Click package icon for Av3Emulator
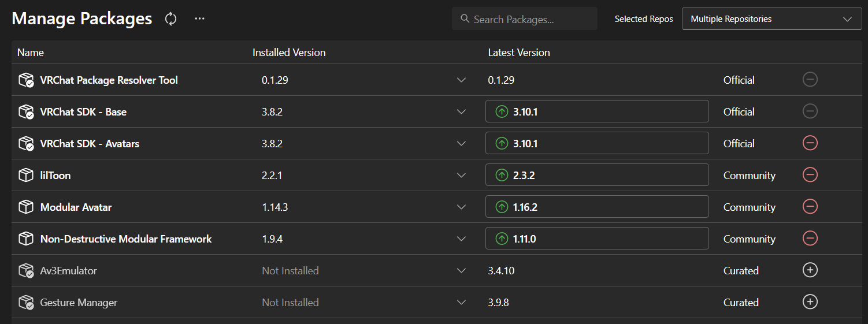Image resolution: width=868 pixels, height=324 pixels. [26, 271]
